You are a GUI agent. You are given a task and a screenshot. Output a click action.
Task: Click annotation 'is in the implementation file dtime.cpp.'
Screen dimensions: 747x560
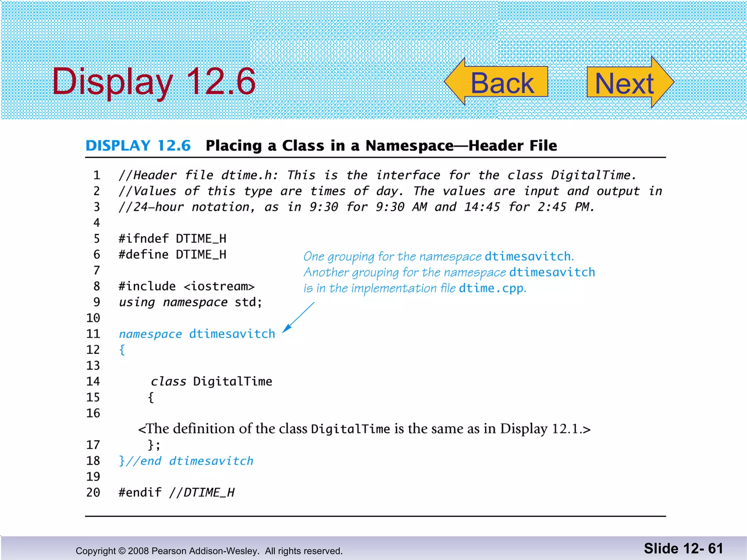coord(415,288)
